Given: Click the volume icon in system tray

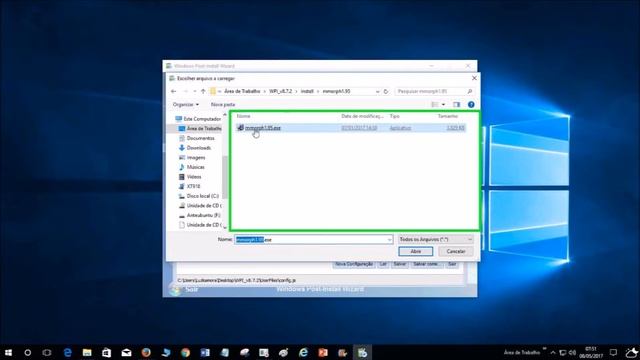Looking at the screenshot, I should point(572,352).
